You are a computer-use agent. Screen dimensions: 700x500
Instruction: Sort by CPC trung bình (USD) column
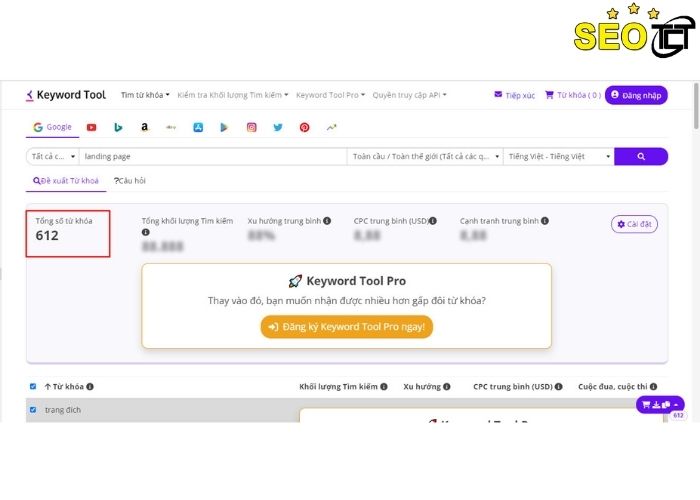click(x=512, y=387)
